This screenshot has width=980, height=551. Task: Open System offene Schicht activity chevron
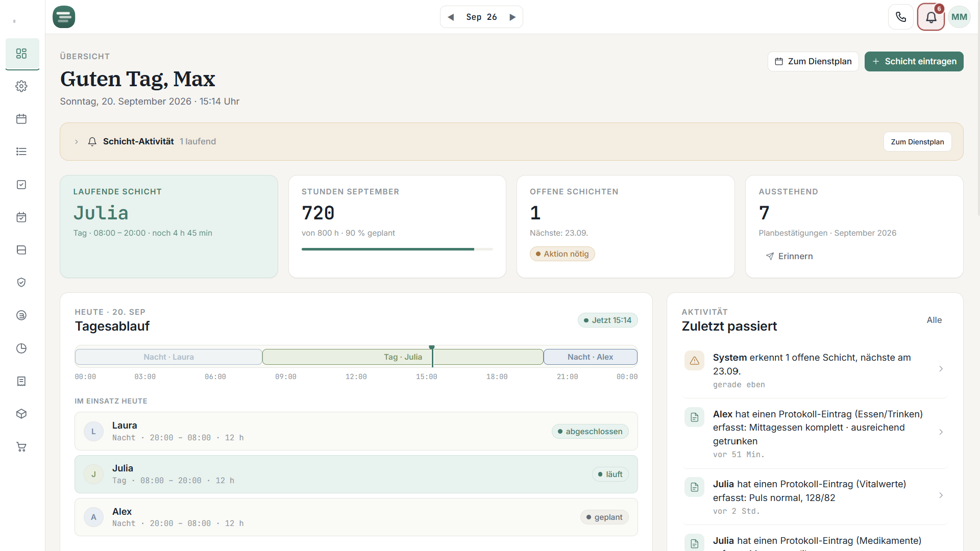tap(941, 369)
